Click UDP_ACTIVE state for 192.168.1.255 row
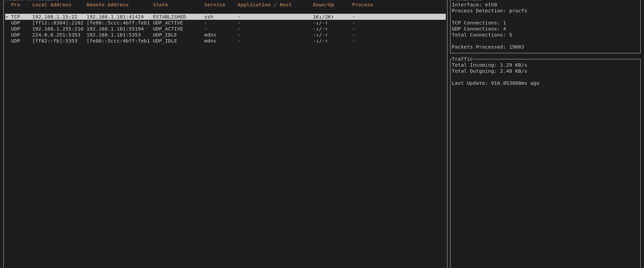Image resolution: width=644 pixels, height=268 pixels. [x=168, y=29]
